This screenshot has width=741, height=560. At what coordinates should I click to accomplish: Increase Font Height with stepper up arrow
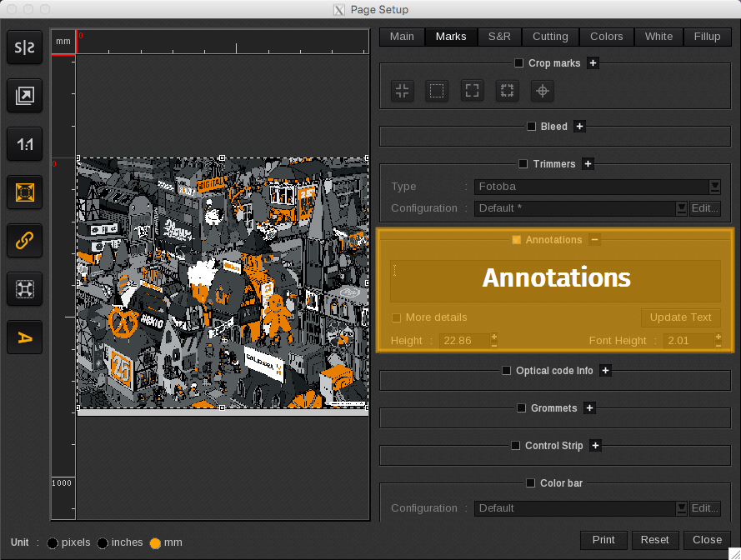[718, 337]
